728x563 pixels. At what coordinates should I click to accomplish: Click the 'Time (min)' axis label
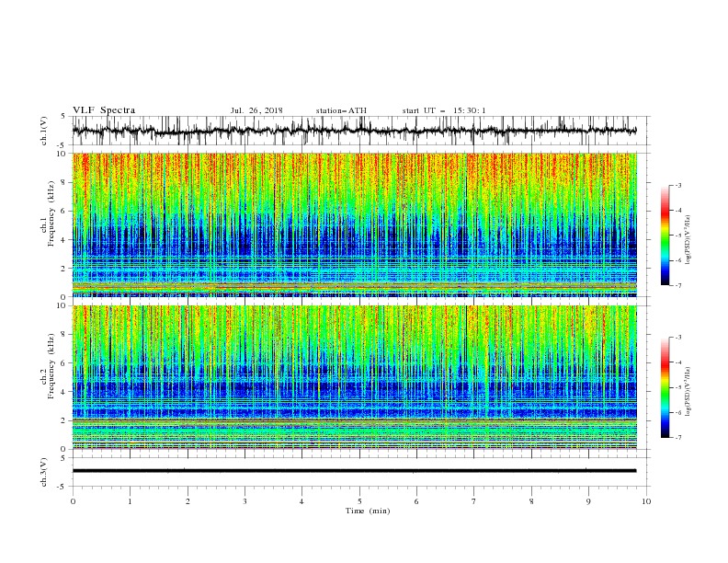click(368, 511)
